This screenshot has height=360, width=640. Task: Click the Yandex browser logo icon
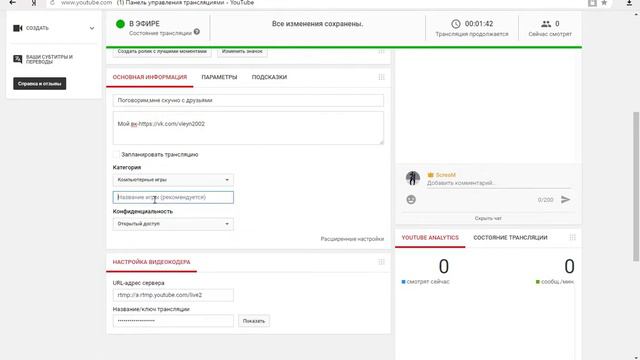(34, 3)
